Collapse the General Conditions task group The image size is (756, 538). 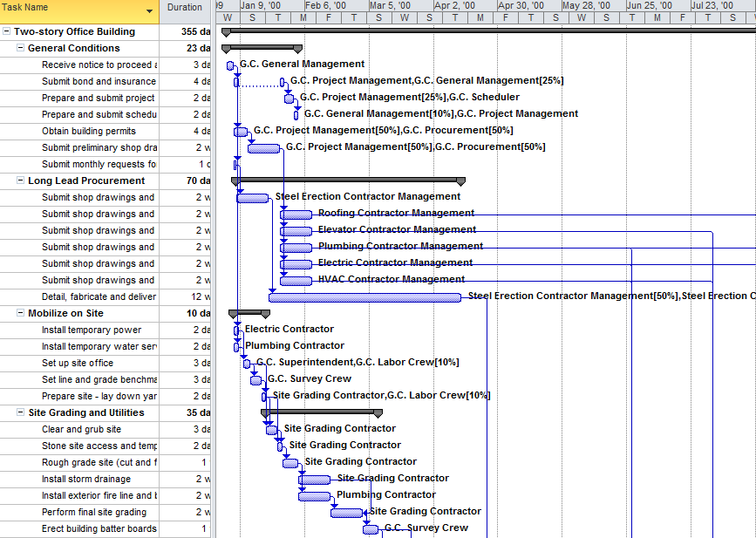[21, 48]
